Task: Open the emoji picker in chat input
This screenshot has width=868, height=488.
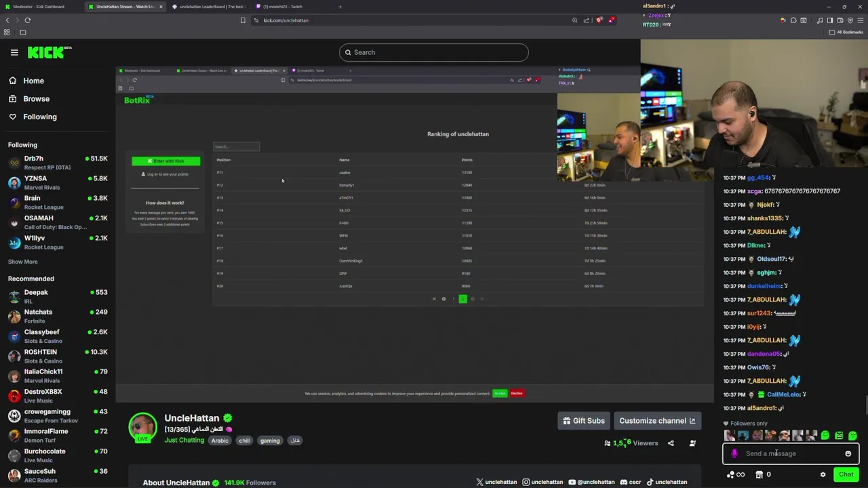Action: (848, 454)
